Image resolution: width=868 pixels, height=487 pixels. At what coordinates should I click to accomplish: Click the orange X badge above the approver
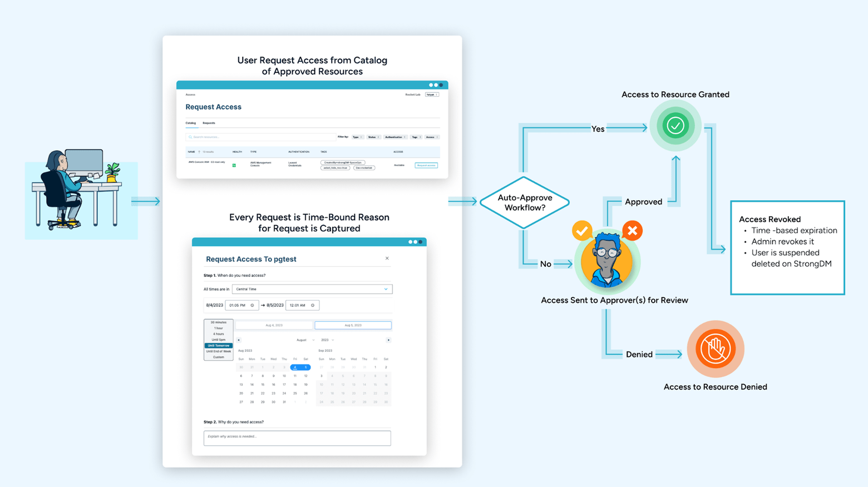[632, 230]
